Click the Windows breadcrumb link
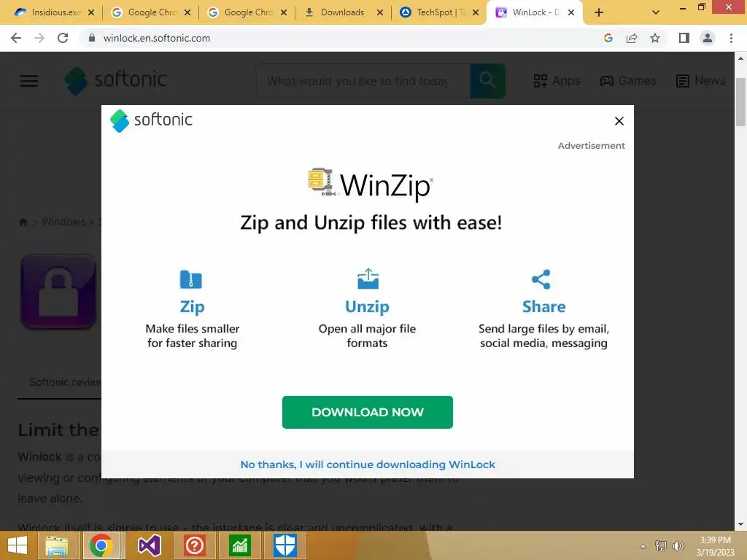747x560 pixels. [x=63, y=222]
